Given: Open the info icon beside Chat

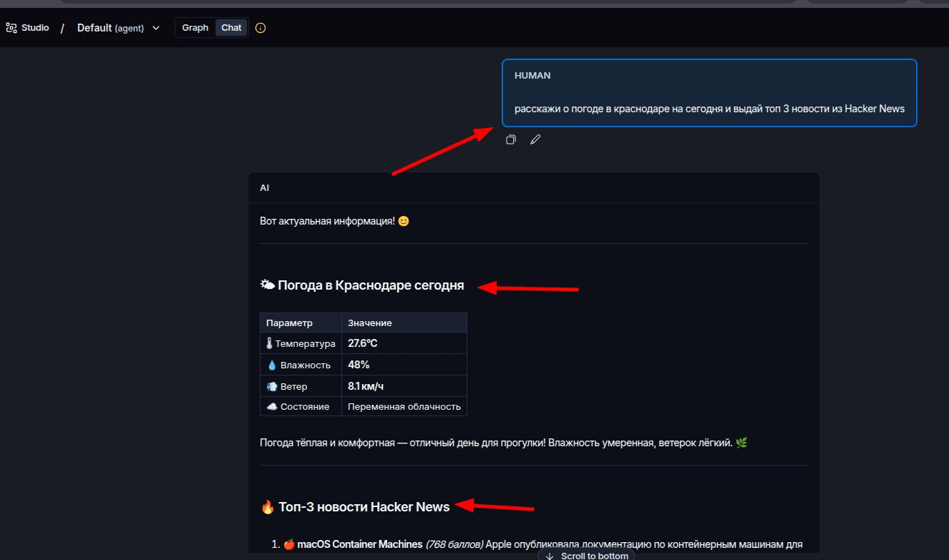Looking at the screenshot, I should point(261,28).
